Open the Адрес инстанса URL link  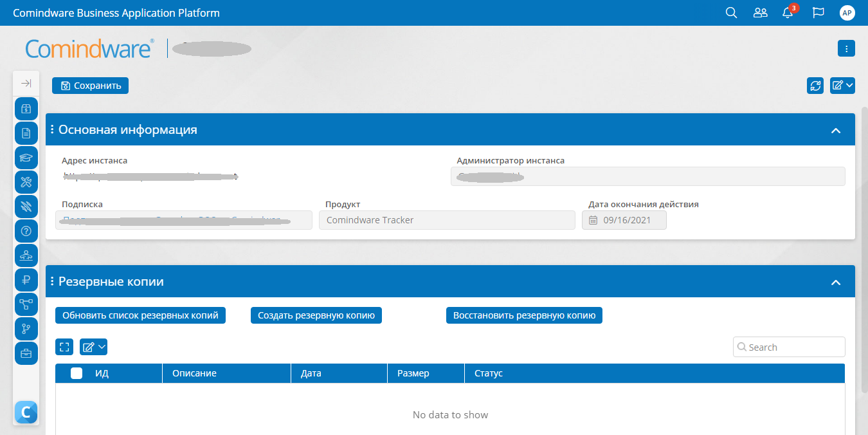[151, 175]
